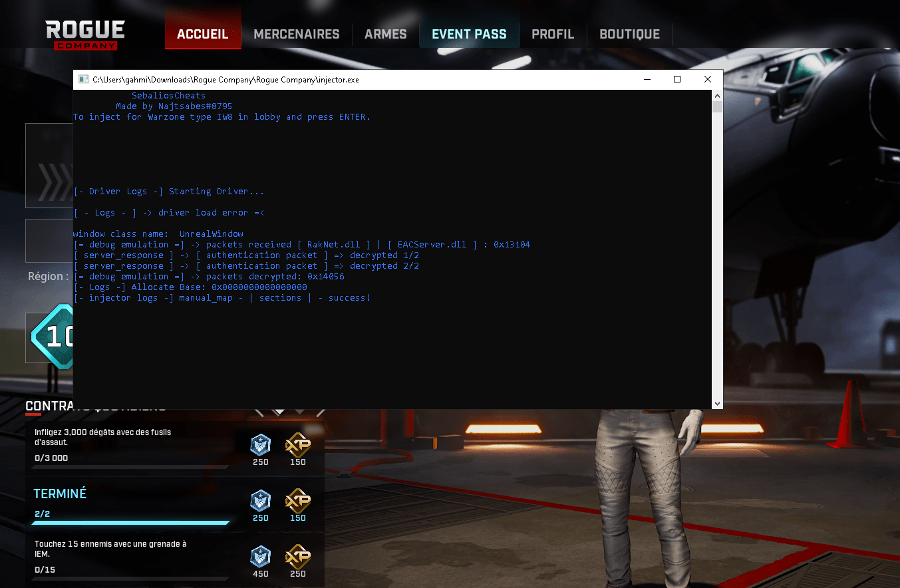This screenshot has height=588, width=900.
Task: Click the "2/2" progress value
Action: pos(43,514)
